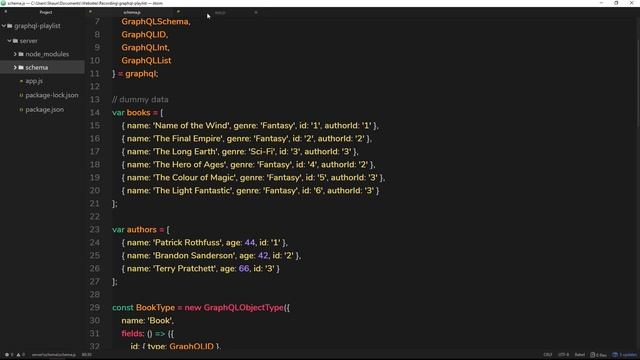
Task: Click the Project panel header
Action: click(46, 12)
